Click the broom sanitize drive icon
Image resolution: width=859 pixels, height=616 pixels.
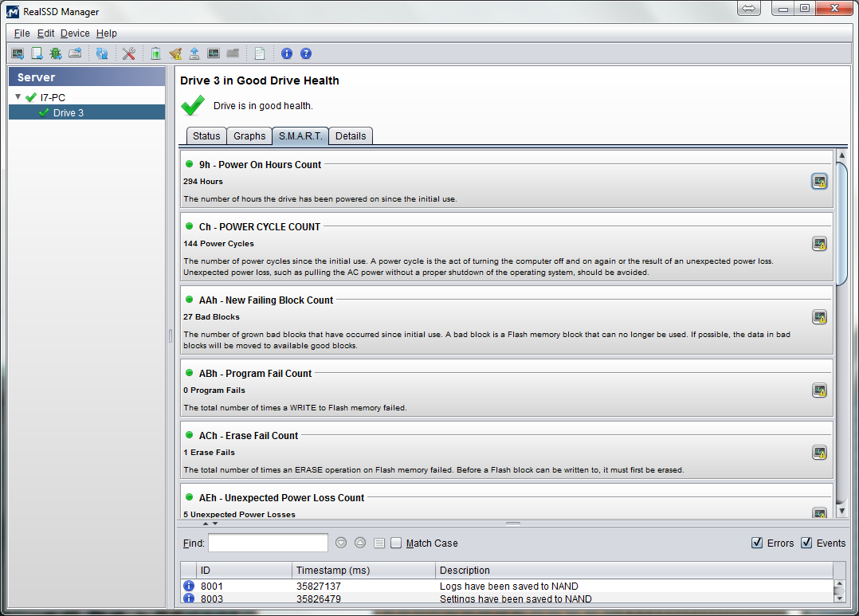click(175, 53)
